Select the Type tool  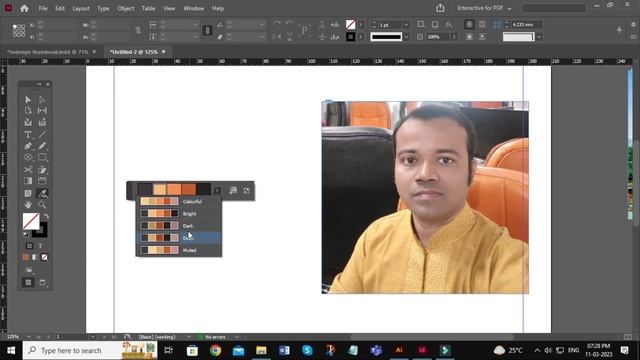(28, 134)
